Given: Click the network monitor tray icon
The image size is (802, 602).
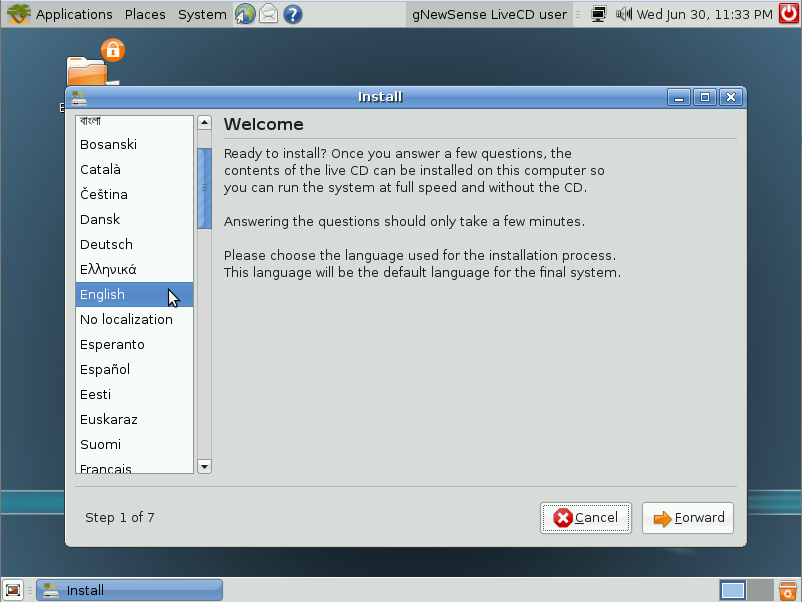Looking at the screenshot, I should [598, 14].
